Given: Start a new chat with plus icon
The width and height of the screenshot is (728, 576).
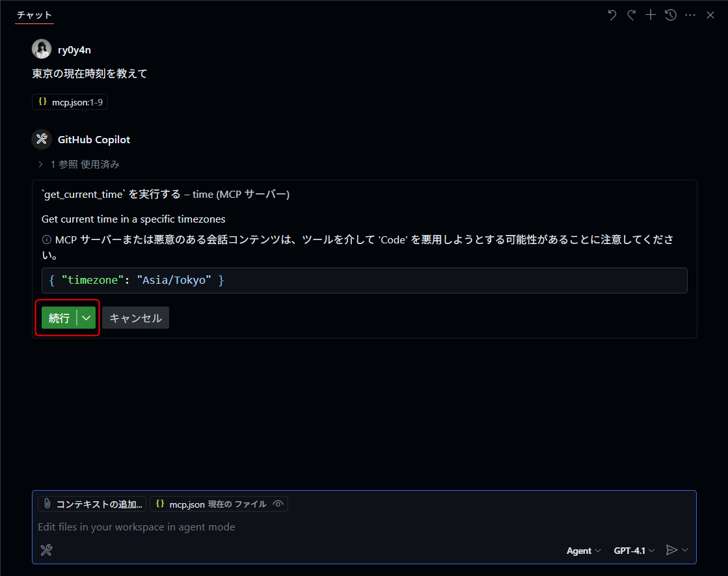Looking at the screenshot, I should click(x=651, y=16).
